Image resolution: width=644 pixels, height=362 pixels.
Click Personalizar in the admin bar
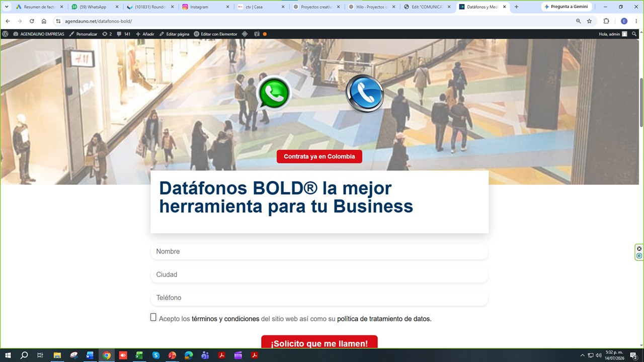click(83, 34)
